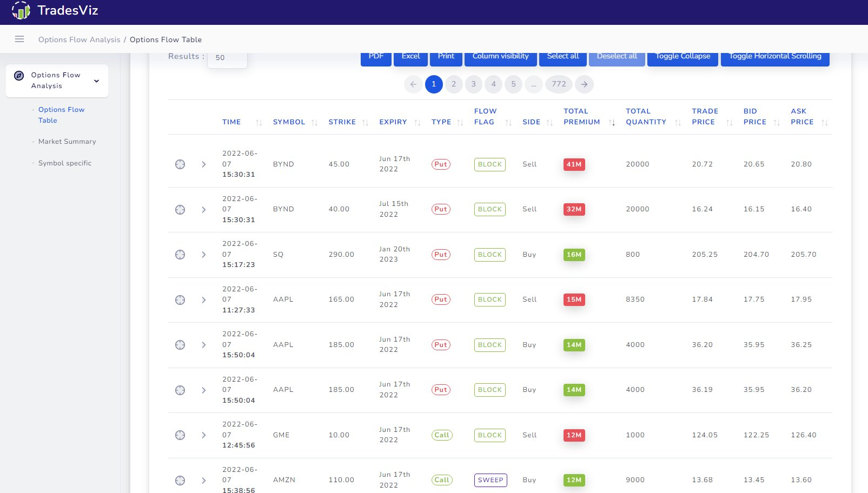Click target icon on BYND 40.00 row
This screenshot has height=493, width=868.
coord(180,210)
